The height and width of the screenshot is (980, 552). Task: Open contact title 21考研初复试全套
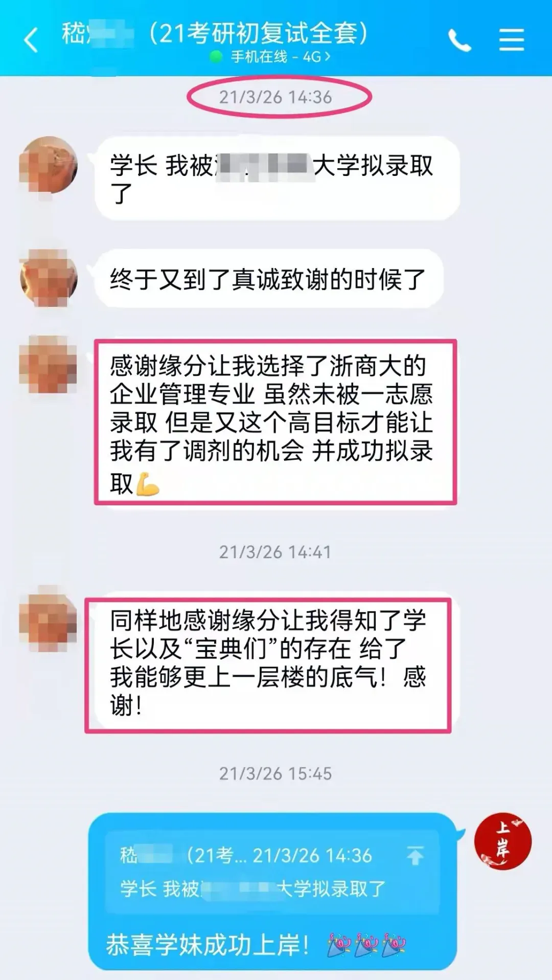(259, 34)
